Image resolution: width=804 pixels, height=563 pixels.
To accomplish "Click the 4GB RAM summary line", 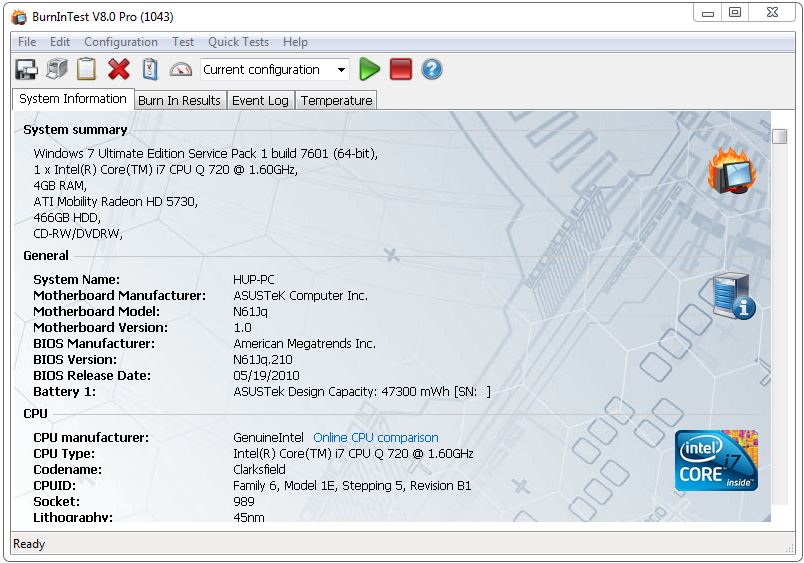I will (x=60, y=186).
